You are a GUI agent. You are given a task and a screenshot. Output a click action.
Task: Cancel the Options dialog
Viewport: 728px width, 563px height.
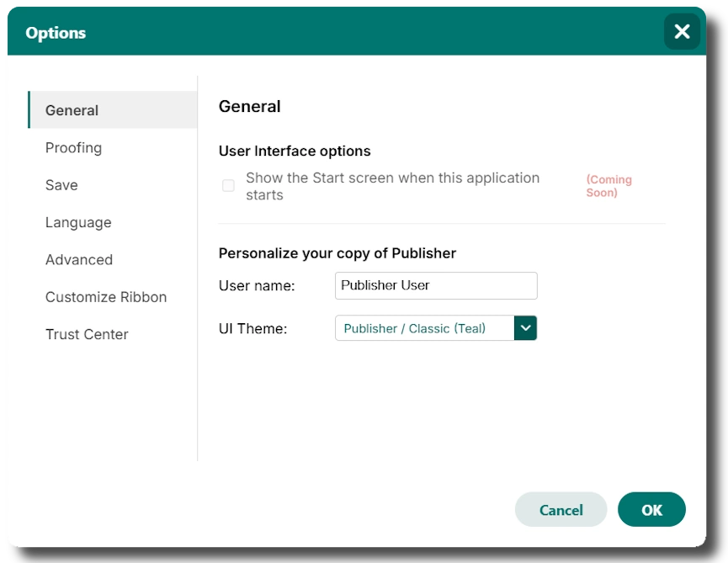click(561, 510)
